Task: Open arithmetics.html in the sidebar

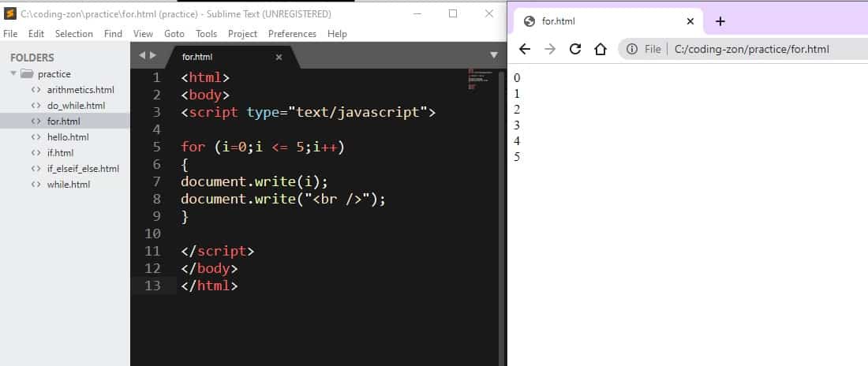Action: (x=80, y=90)
